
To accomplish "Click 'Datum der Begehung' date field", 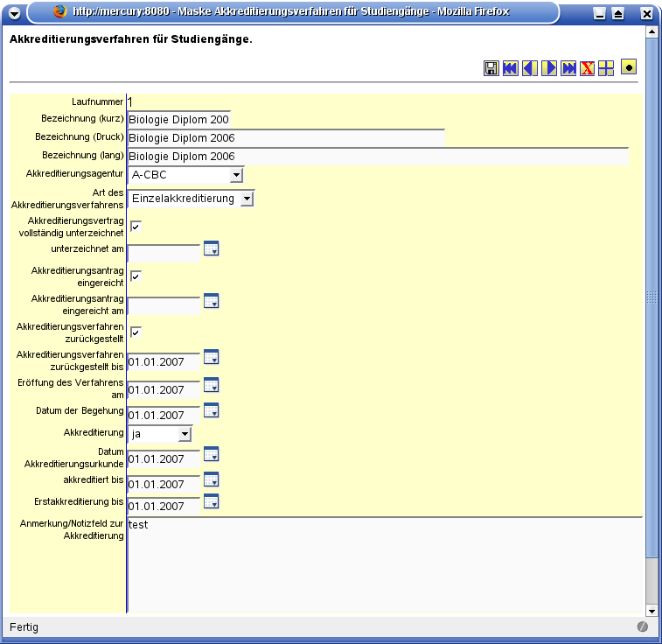I will pyautogui.click(x=164, y=415).
